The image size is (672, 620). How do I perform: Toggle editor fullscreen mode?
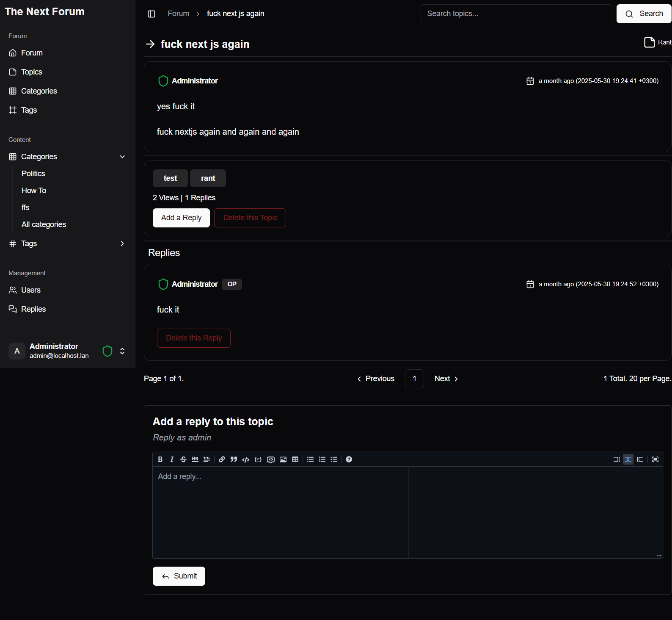coord(655,459)
